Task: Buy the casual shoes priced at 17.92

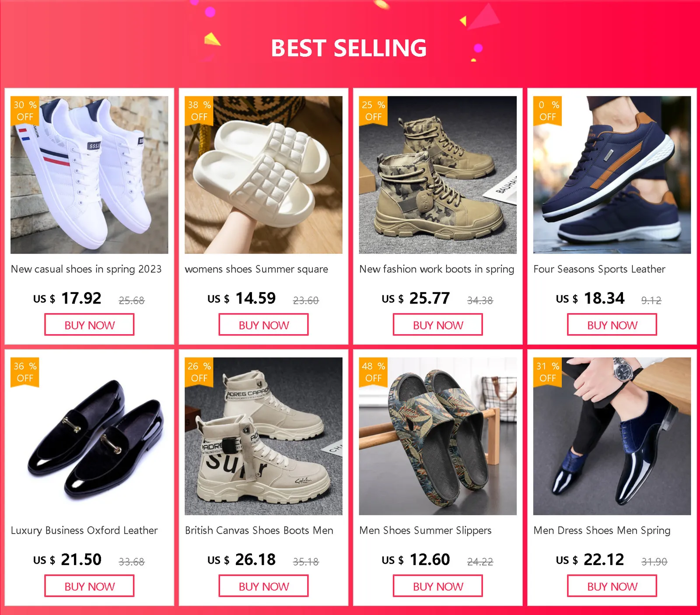Action: (x=89, y=325)
